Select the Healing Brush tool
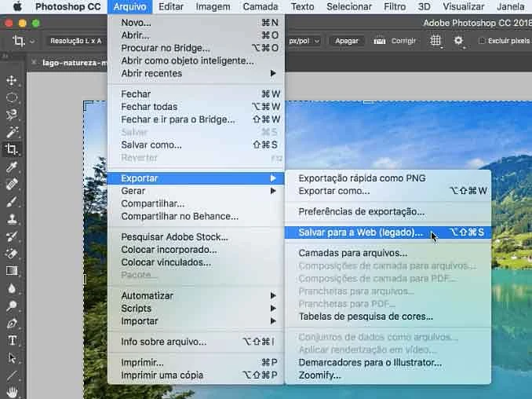532x399 pixels. [x=12, y=184]
